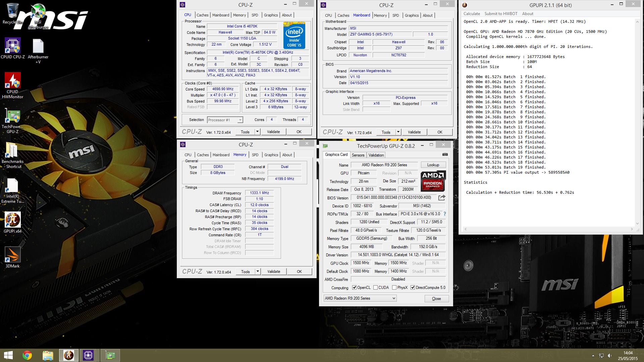Show hidden tray icons arrow
The width and height of the screenshot is (644, 362).
coord(593,356)
